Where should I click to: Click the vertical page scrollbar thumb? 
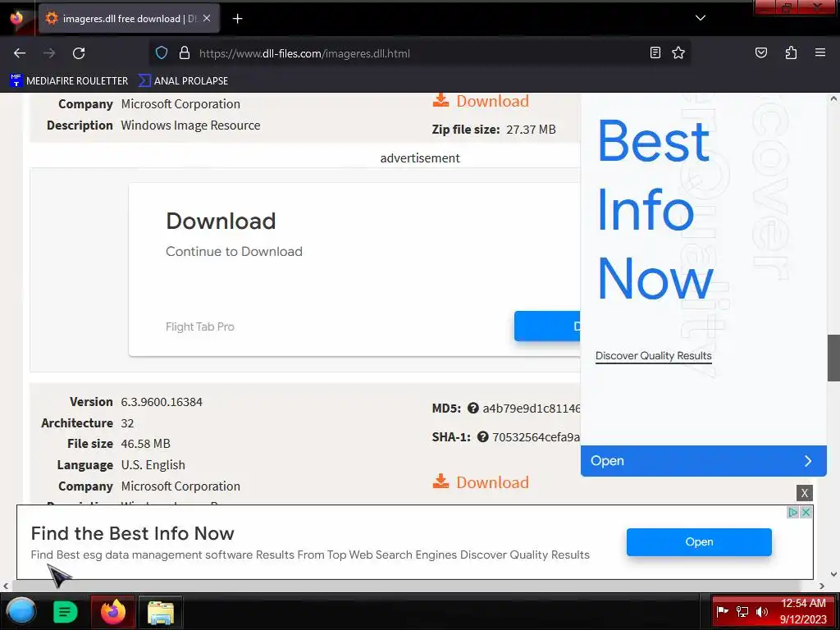point(833,358)
